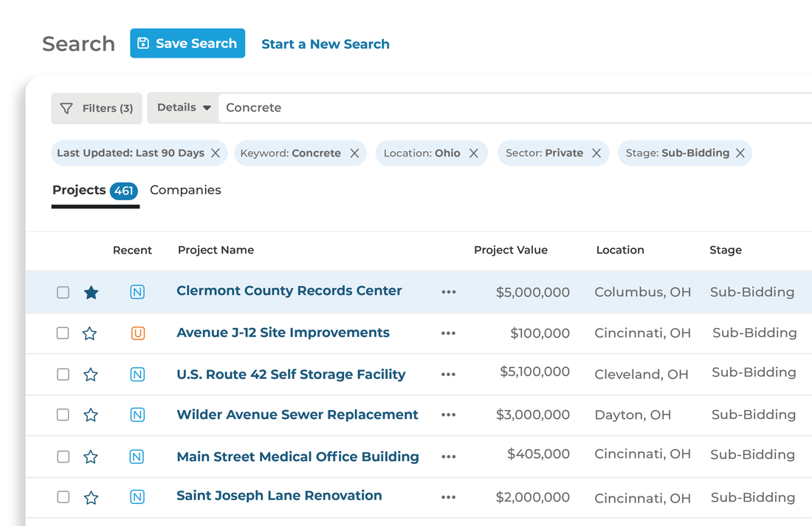Star the Wilder Avenue Sewer Replacement project
The width and height of the screenshot is (812, 526).
[x=91, y=414]
